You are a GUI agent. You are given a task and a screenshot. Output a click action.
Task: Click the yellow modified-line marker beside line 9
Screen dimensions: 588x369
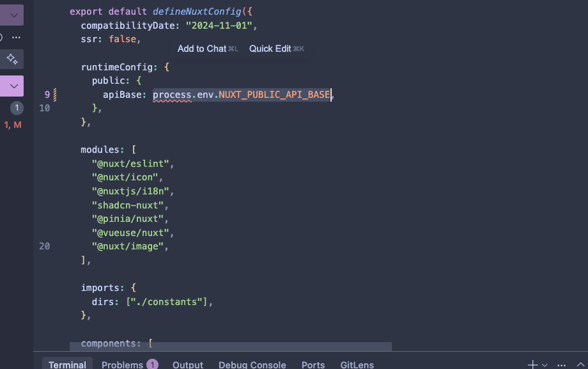point(56,94)
